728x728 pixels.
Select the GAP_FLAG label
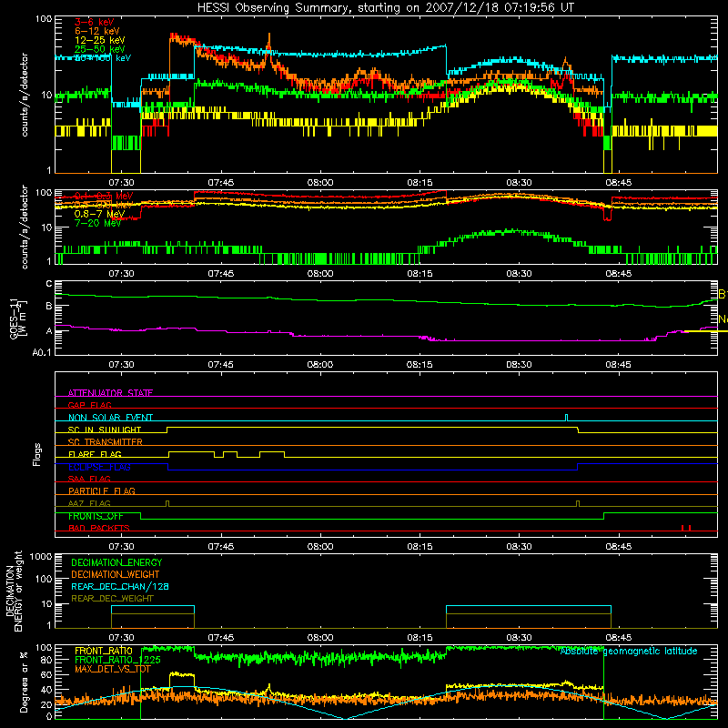pos(89,405)
